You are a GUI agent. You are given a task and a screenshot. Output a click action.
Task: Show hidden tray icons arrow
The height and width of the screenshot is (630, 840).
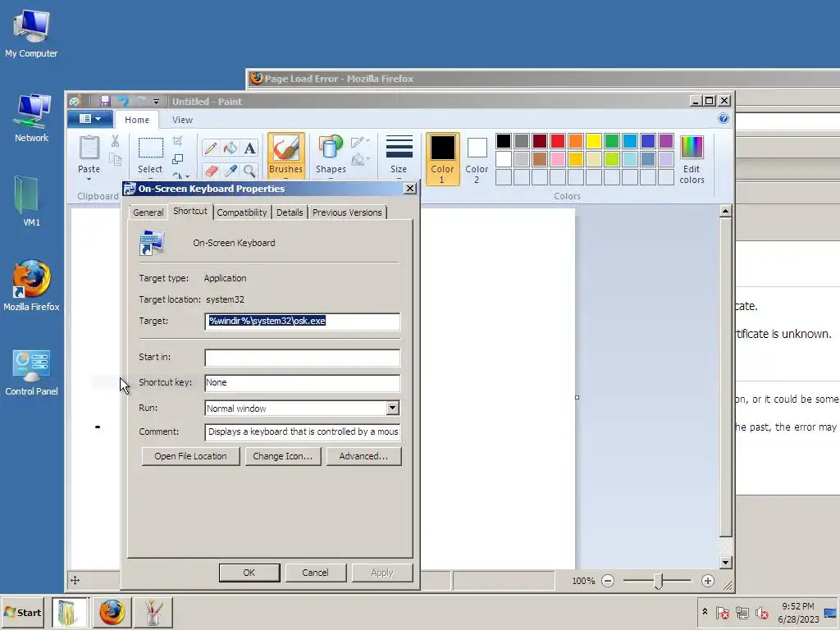(705, 612)
